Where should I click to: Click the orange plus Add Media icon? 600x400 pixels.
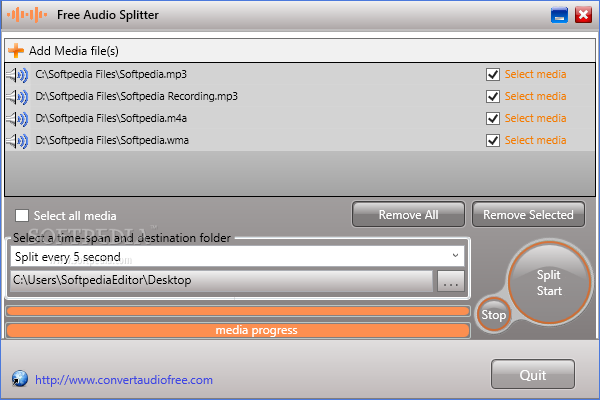click(16, 51)
